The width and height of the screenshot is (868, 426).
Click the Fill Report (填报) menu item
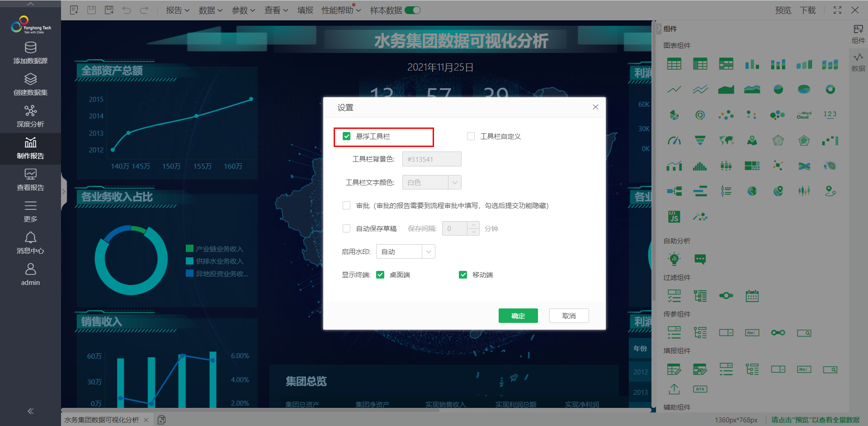(x=305, y=10)
